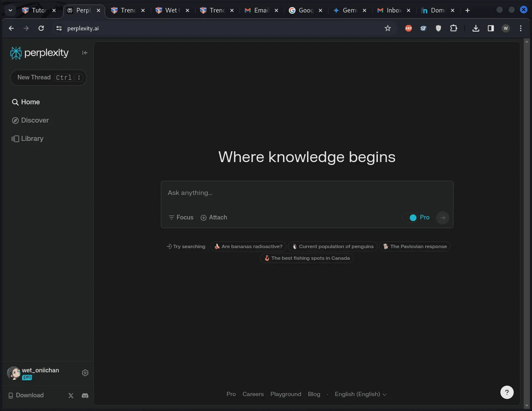Viewport: 532px width, 411px height.
Task: Submit query with arrow button
Action: point(443,217)
